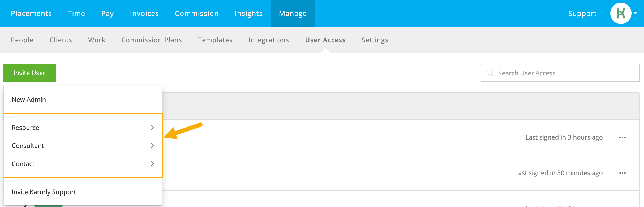Image resolution: width=644 pixels, height=207 pixels.
Task: Open the Pay section
Action: 108,13
